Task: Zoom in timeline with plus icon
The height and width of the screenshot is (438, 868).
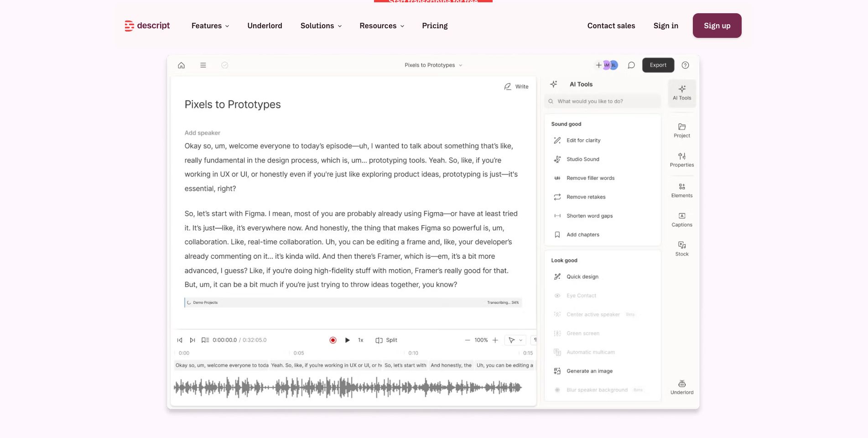Action: (495, 340)
